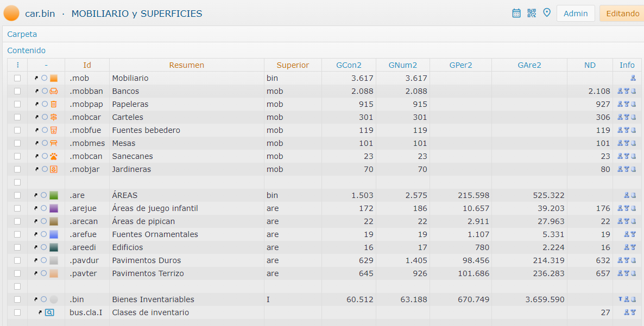
Task: Click the trash bin icon for Papeleras
Action: (54, 104)
